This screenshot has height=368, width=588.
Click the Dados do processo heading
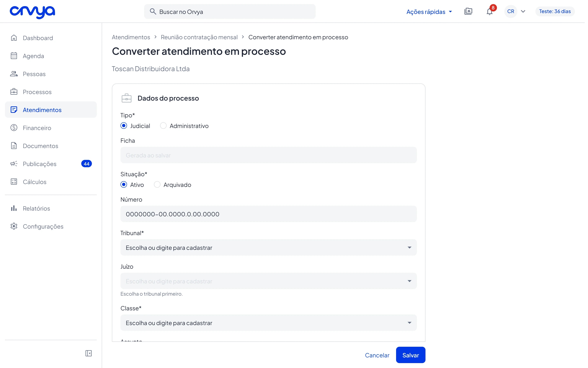(168, 98)
